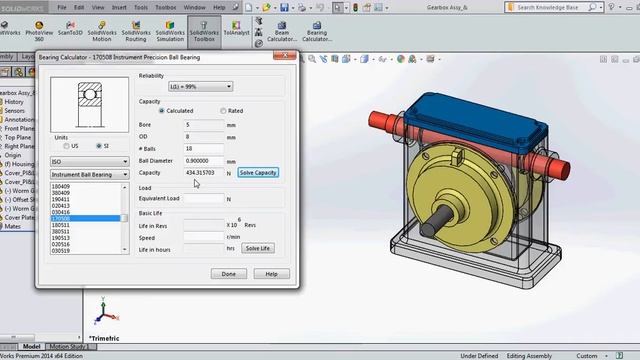Click the Equivalent Load input field
This screenshot has width=640, height=360.
click(204, 199)
